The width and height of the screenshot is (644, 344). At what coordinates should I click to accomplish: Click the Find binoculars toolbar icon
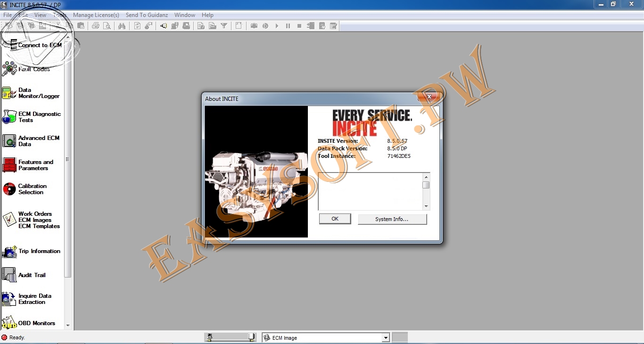(x=122, y=26)
